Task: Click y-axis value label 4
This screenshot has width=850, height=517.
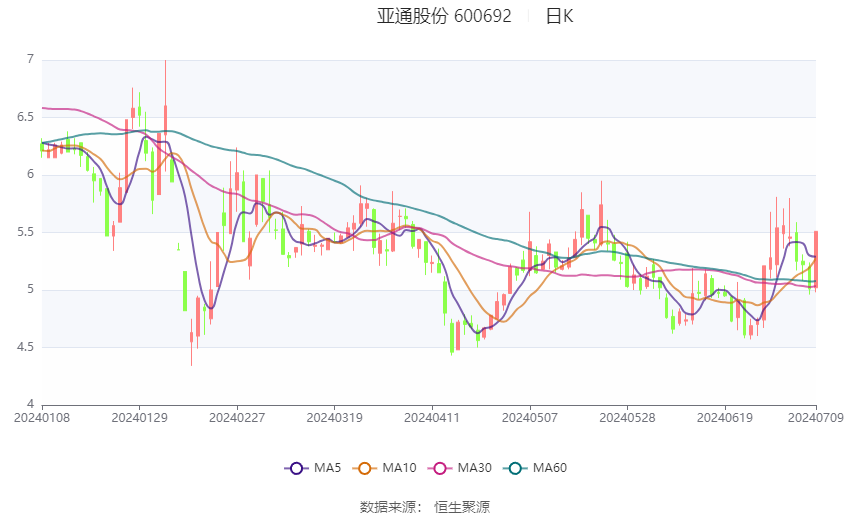Action: (x=30, y=404)
